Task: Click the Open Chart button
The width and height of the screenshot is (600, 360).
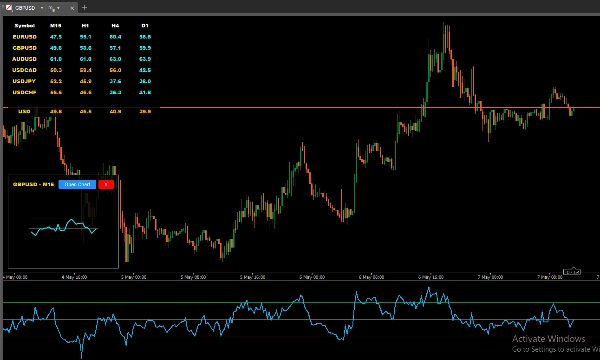Action: (77, 184)
